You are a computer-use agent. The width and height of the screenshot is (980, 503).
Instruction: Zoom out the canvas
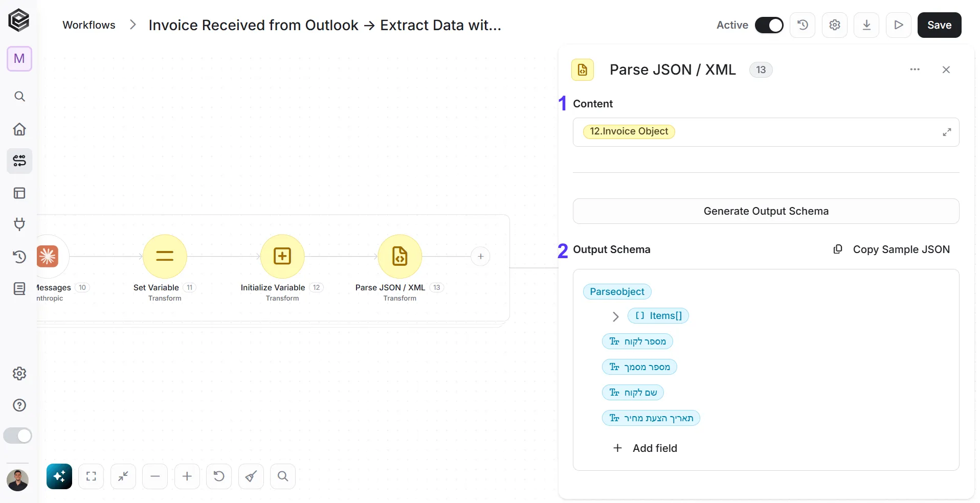pyautogui.click(x=155, y=476)
